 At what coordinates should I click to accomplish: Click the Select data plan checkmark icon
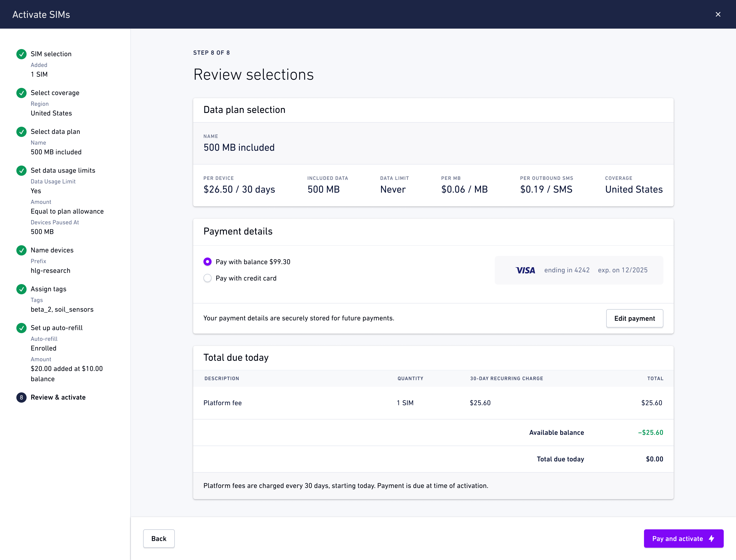tap(21, 132)
